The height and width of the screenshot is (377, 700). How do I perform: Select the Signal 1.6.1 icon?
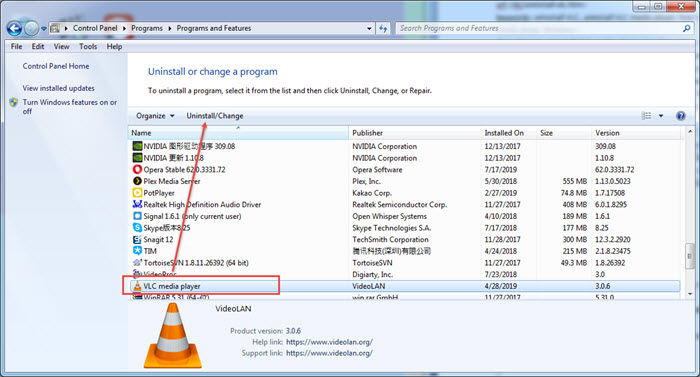(x=138, y=216)
